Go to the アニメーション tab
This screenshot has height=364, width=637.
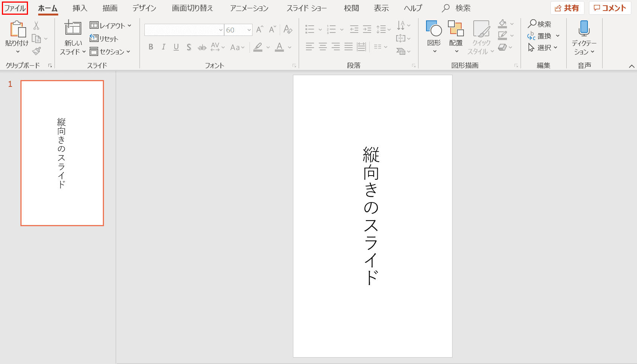pos(249,8)
